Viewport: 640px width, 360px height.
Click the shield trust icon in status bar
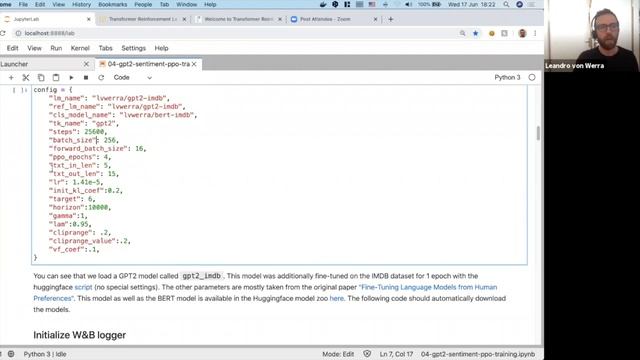coord(367,354)
